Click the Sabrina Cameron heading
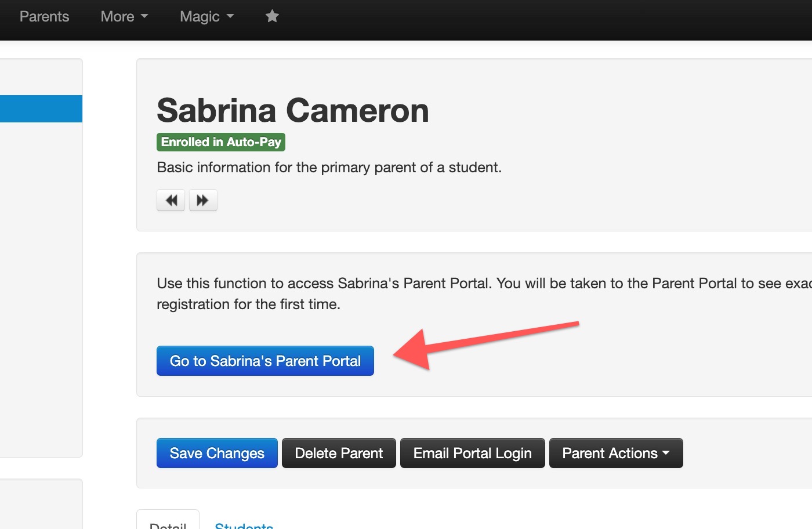812x529 pixels. (x=293, y=110)
